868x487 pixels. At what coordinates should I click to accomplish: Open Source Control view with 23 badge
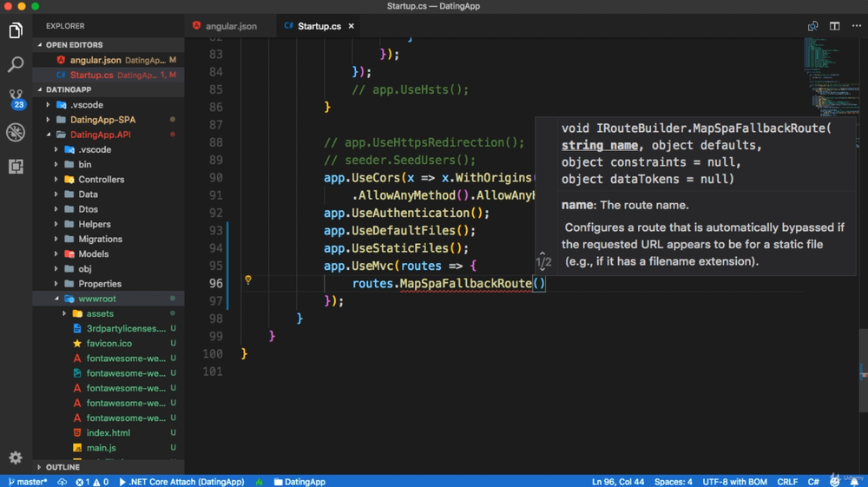click(x=16, y=97)
